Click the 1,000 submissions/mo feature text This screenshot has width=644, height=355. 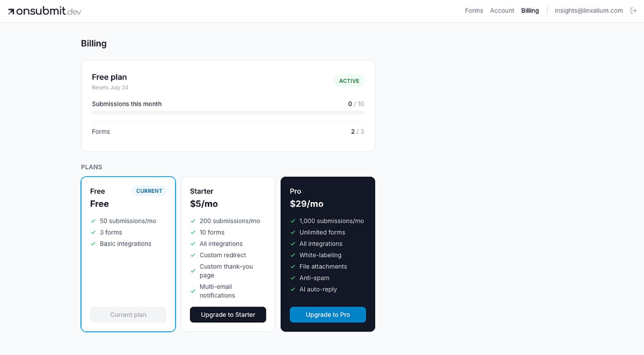tap(331, 221)
